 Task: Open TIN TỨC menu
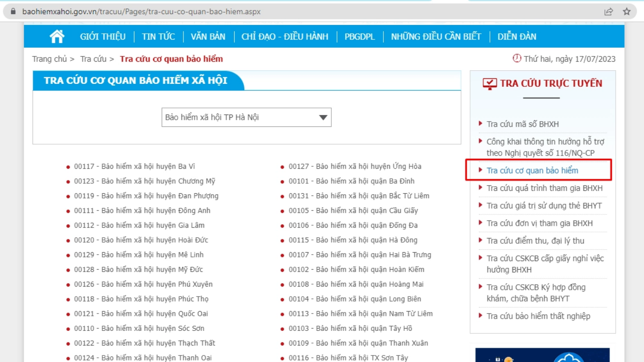coord(158,36)
